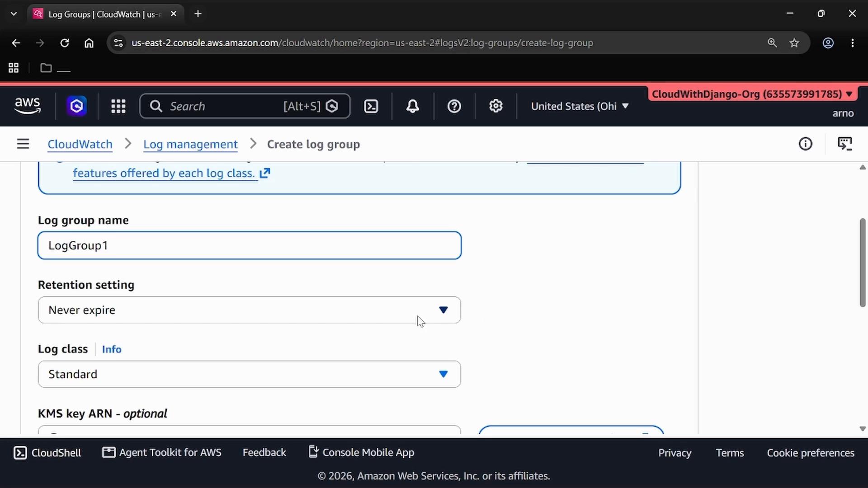Click the Log group name input field

[250, 245]
